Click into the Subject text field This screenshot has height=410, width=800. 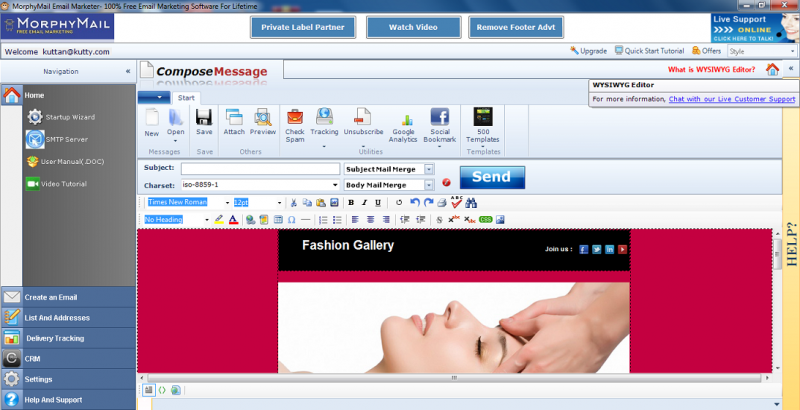point(259,169)
